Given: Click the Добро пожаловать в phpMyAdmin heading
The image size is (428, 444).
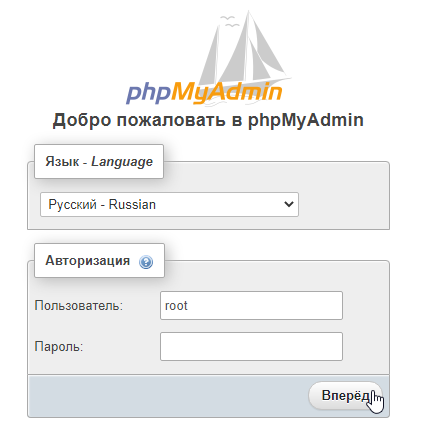Looking at the screenshot, I should click(208, 120).
